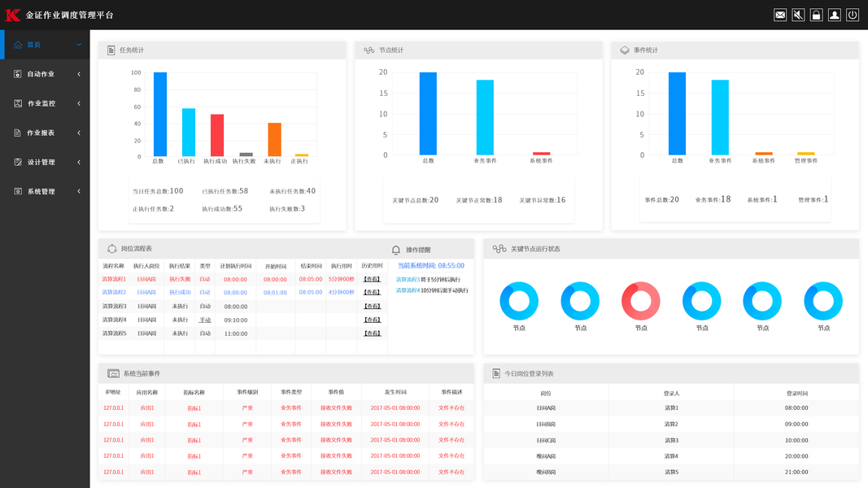The image size is (868, 488).
Task: Open the user profile icon in top bar
Action: [x=834, y=15]
